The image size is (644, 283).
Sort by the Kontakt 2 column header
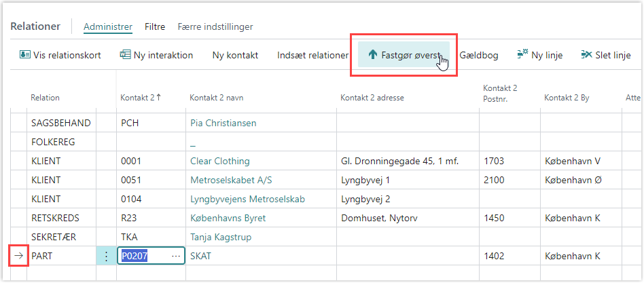140,98
